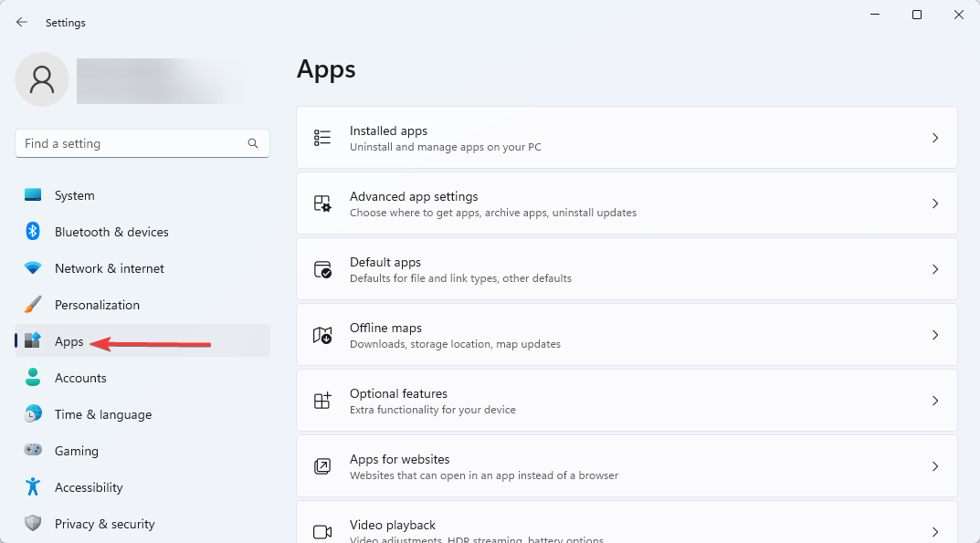The height and width of the screenshot is (543, 980).
Task: Click the System monitor icon in sidebar
Action: pyautogui.click(x=33, y=195)
